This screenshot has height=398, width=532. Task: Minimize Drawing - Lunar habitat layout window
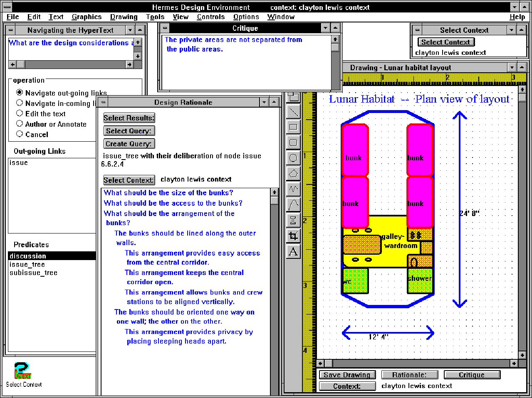click(512, 67)
